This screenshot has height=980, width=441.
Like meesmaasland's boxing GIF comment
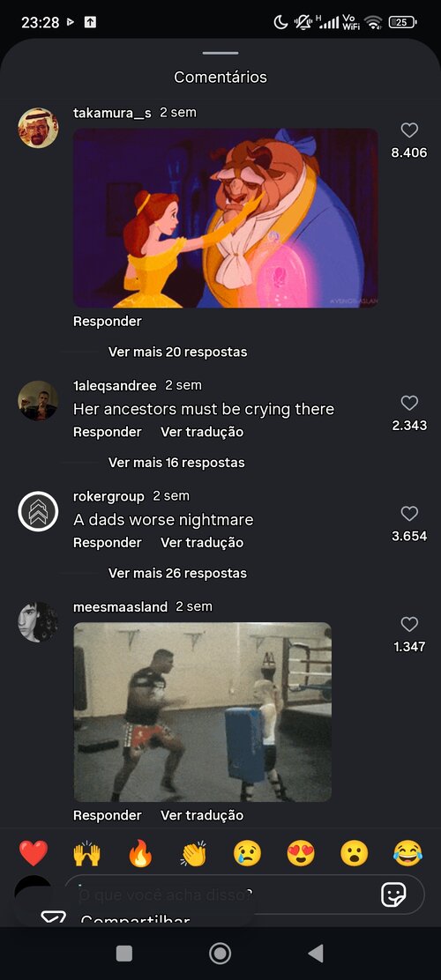tap(409, 624)
